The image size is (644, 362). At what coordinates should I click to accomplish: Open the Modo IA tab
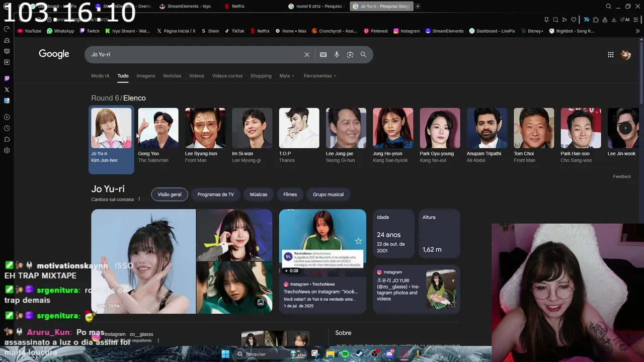100,76
